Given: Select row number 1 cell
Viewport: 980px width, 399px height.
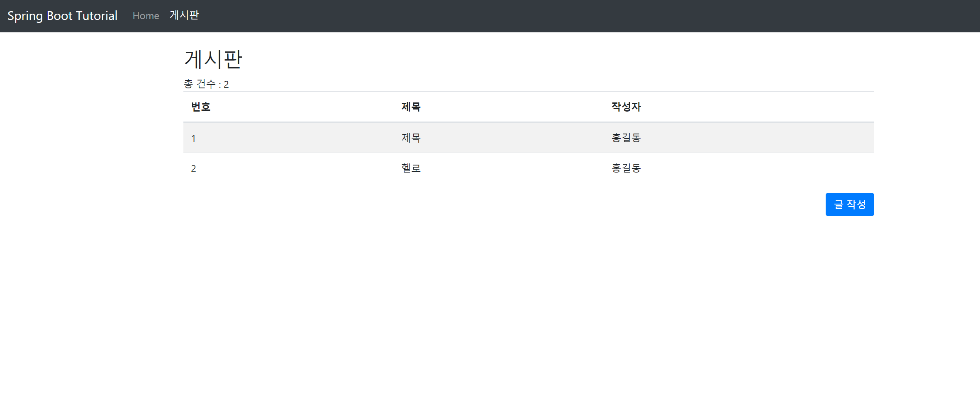Looking at the screenshot, I should coord(193,138).
